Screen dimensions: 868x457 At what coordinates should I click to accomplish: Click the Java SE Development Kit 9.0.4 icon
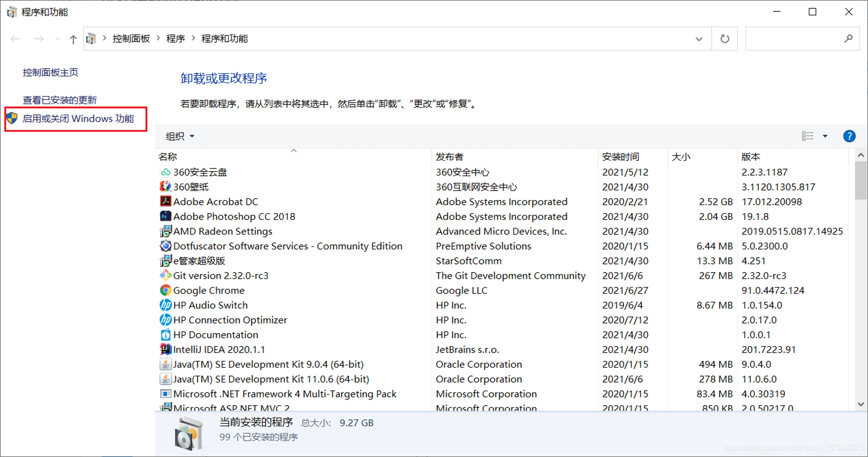165,364
